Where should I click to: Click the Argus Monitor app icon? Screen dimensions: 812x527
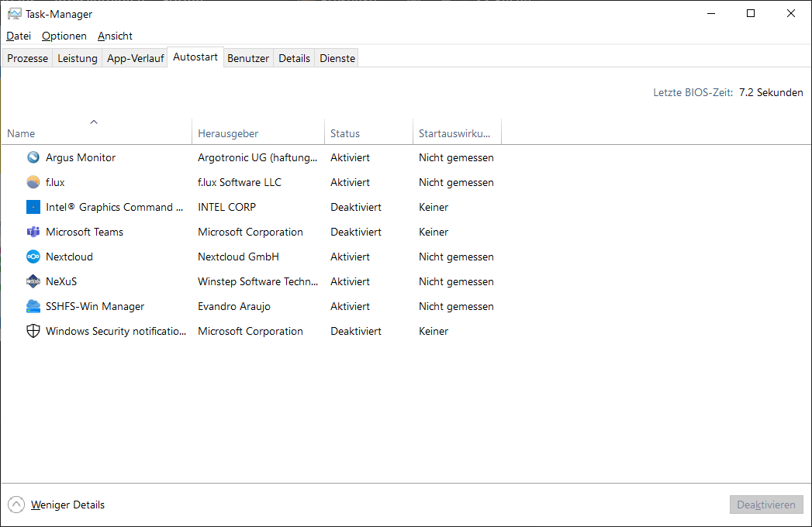(x=33, y=157)
